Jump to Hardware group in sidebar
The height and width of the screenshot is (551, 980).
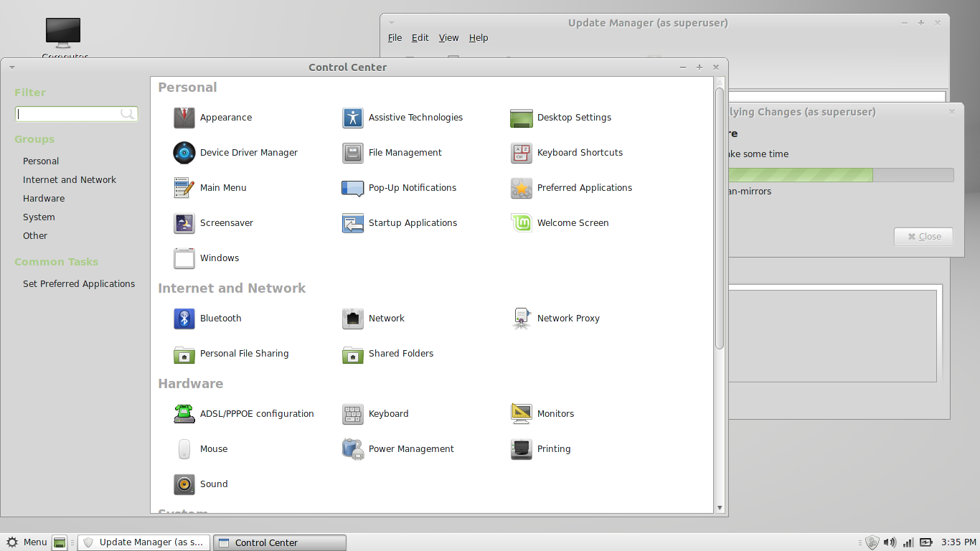[44, 199]
